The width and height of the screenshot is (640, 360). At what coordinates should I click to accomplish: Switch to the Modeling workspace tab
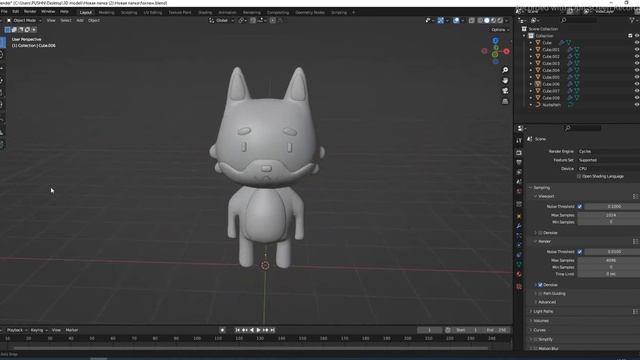coord(107,13)
